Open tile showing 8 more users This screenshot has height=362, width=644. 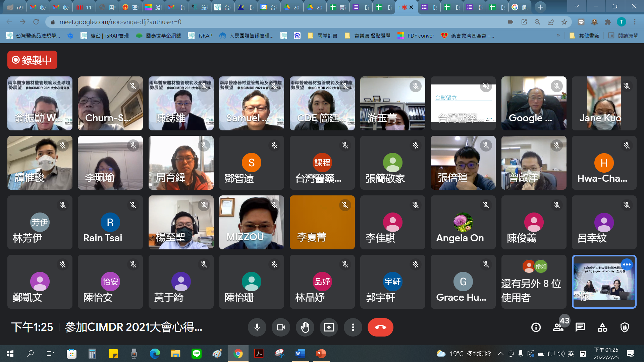tap(534, 282)
